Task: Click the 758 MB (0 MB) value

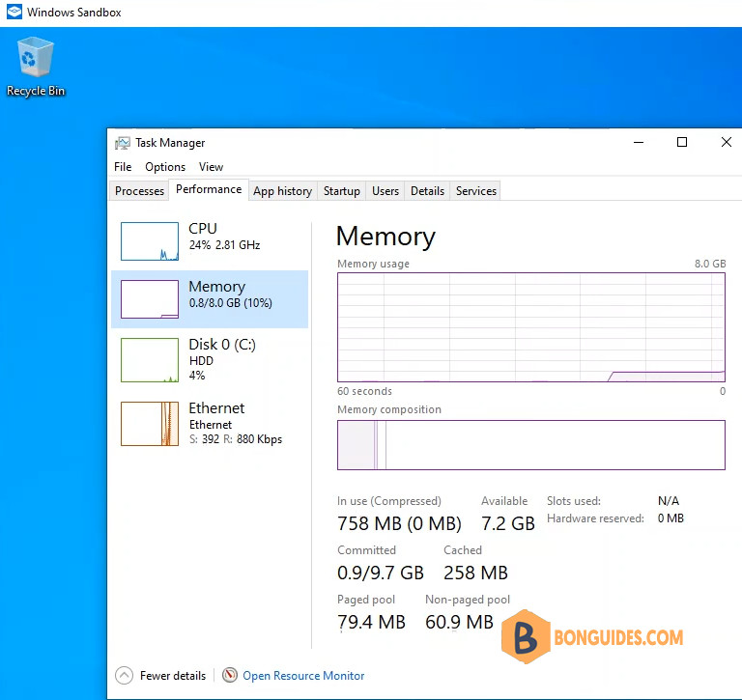Action: tap(399, 523)
